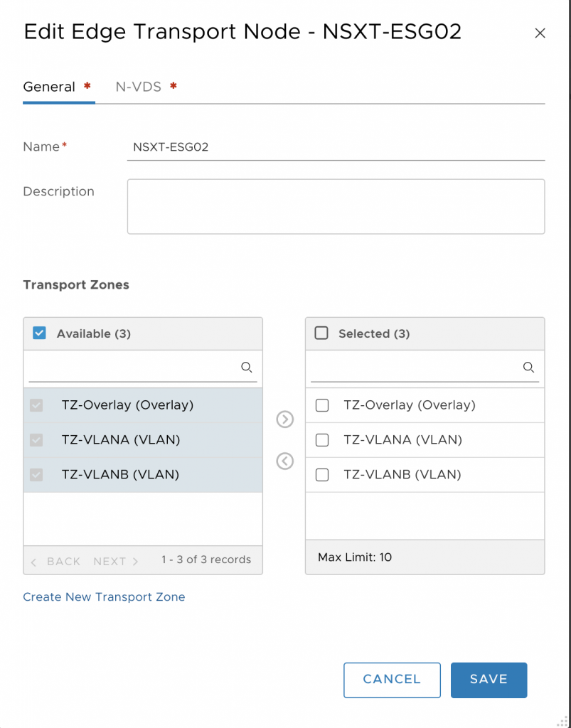Select the TZ-Overlay (Overlay) text in Available

[128, 405]
